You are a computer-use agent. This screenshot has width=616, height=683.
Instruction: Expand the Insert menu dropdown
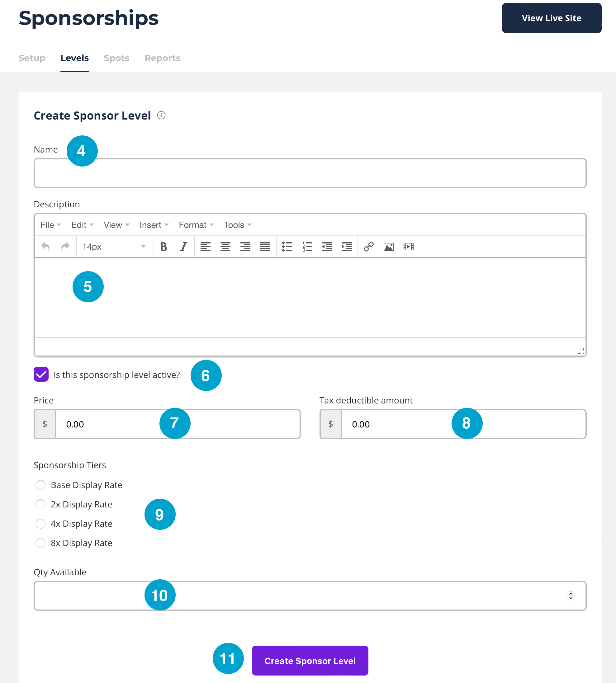click(x=154, y=225)
